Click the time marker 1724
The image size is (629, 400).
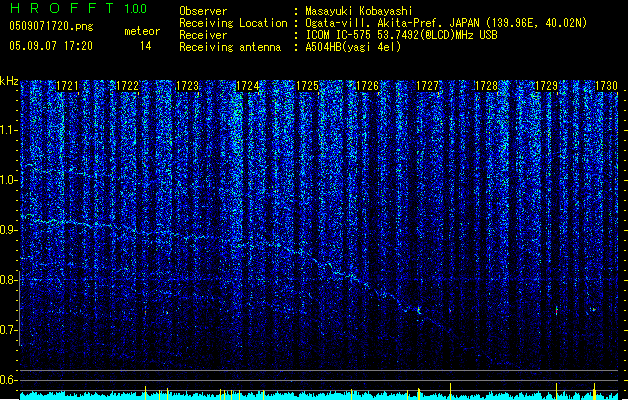[248, 86]
